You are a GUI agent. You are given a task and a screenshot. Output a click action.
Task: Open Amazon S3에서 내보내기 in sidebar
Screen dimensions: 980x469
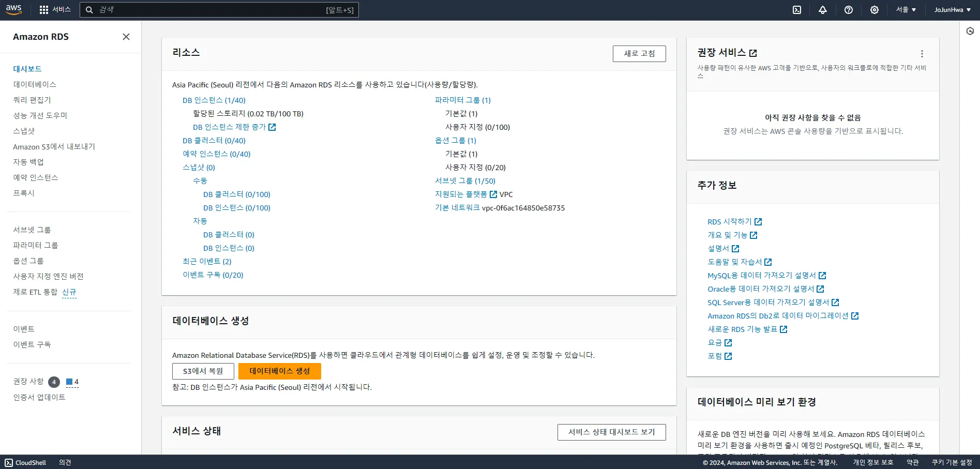(54, 146)
